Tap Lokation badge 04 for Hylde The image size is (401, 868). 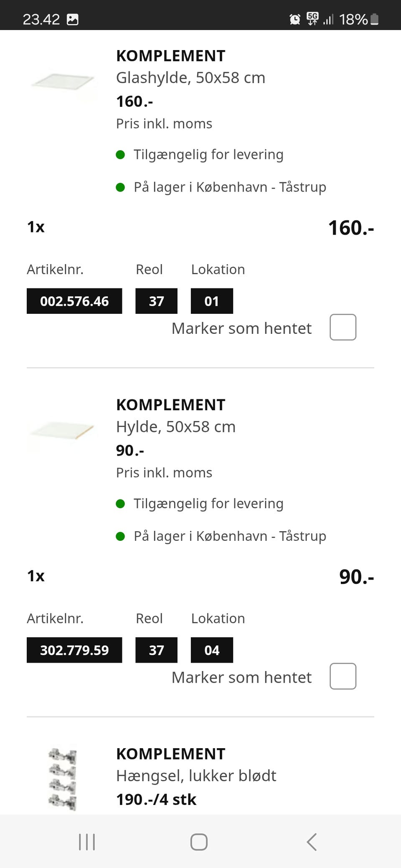coord(212,650)
